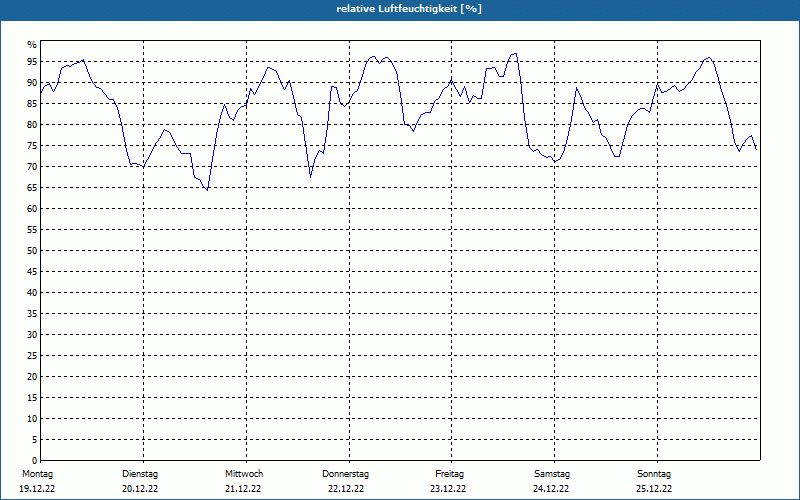Select the Samstag day label
Screen dimensions: 800x500
(552, 474)
